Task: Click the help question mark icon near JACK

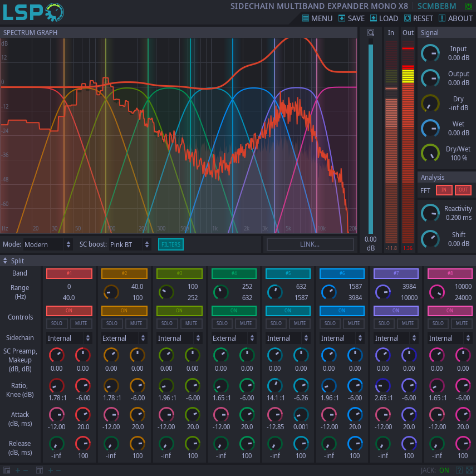Action: point(459,470)
